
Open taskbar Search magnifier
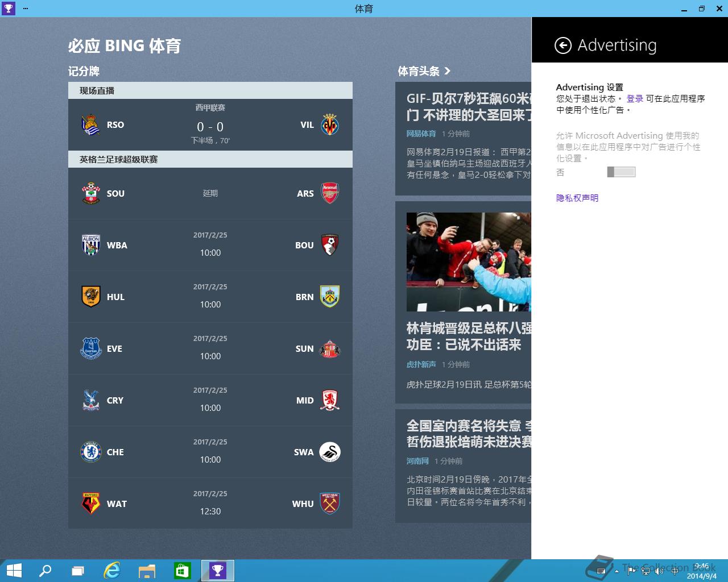point(45,571)
